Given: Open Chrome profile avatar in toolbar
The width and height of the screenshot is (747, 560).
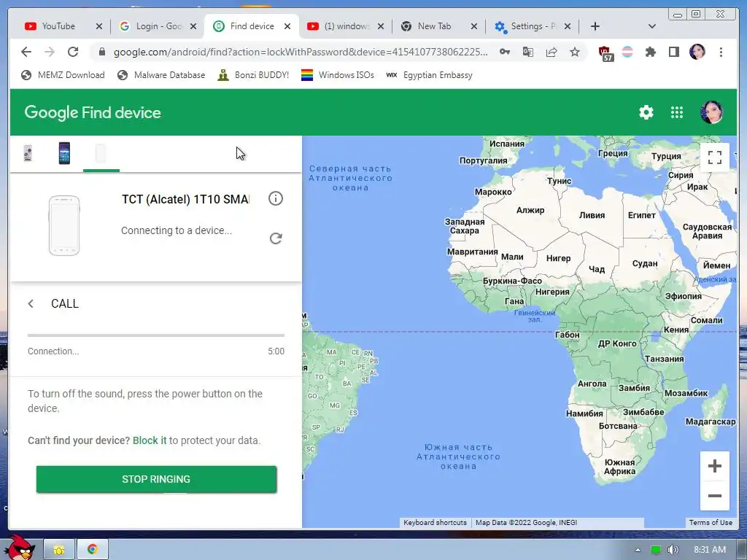Looking at the screenshot, I should pyautogui.click(x=697, y=52).
